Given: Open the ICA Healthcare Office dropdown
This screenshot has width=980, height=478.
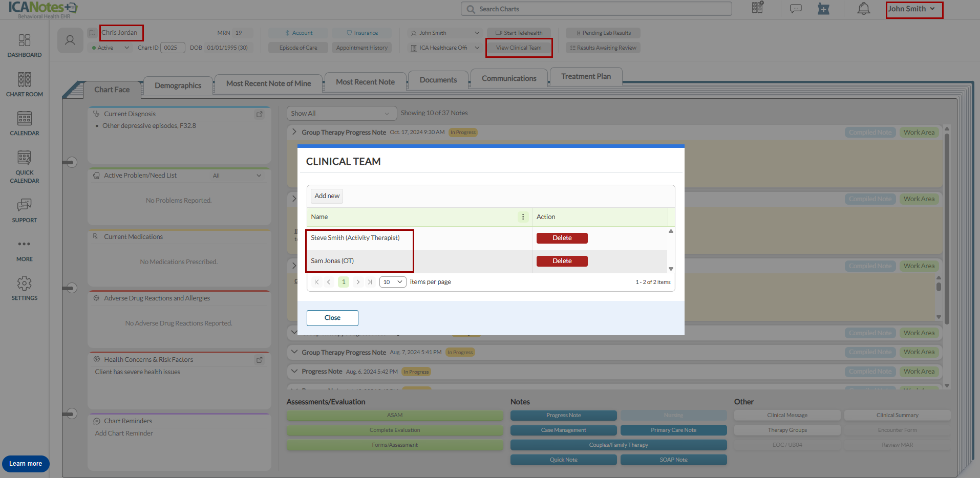Looking at the screenshot, I should coord(445,48).
